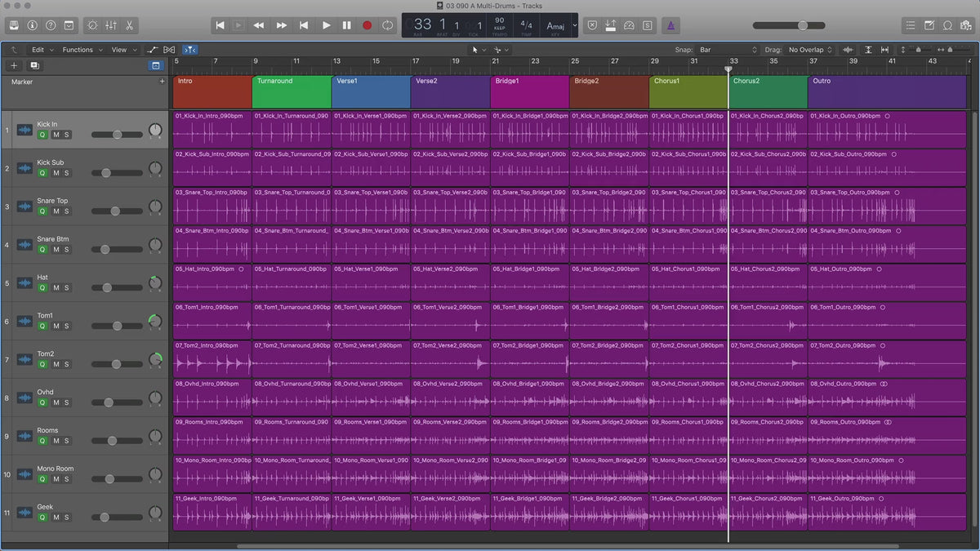Click the Play button in transport

pos(326,25)
